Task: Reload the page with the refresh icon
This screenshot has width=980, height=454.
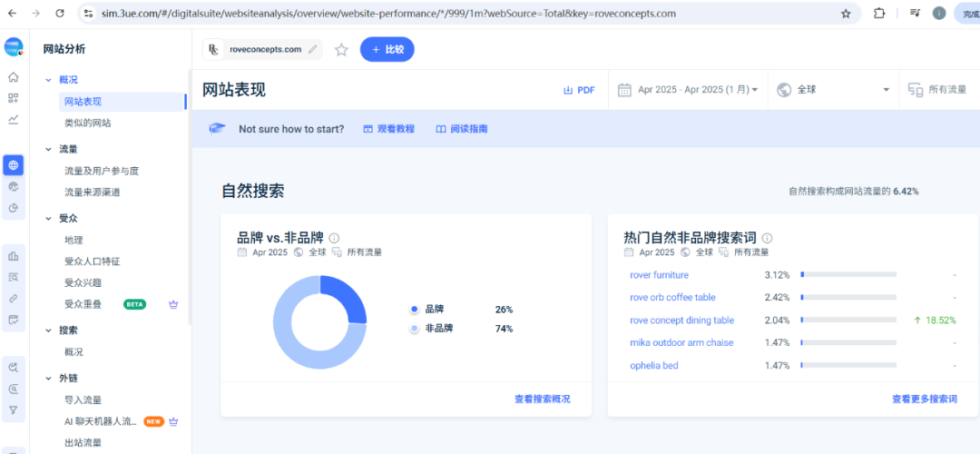Action: pos(59,13)
